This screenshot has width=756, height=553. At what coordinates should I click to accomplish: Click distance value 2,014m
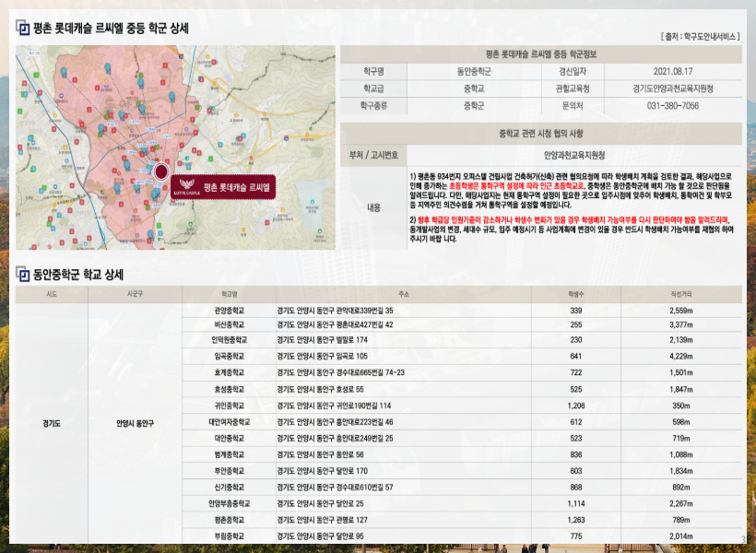coord(680,536)
